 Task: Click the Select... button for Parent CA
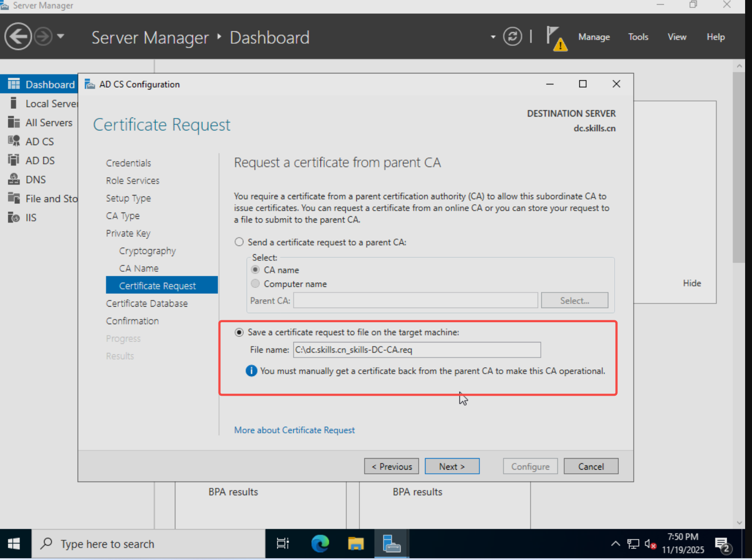coord(574,301)
